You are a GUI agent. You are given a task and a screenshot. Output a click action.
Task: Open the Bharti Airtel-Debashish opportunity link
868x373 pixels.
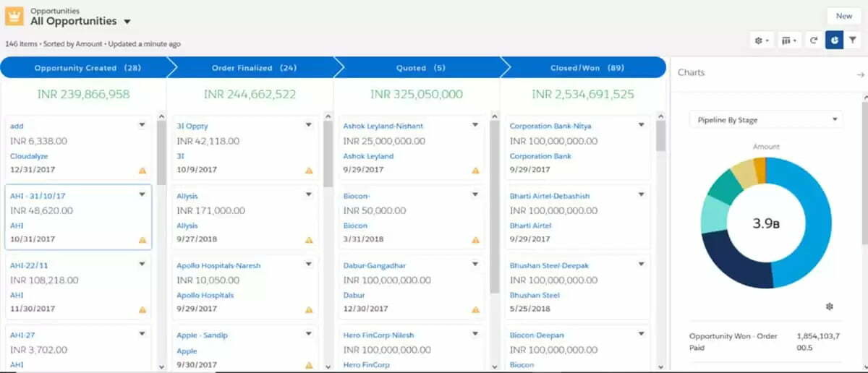(549, 196)
